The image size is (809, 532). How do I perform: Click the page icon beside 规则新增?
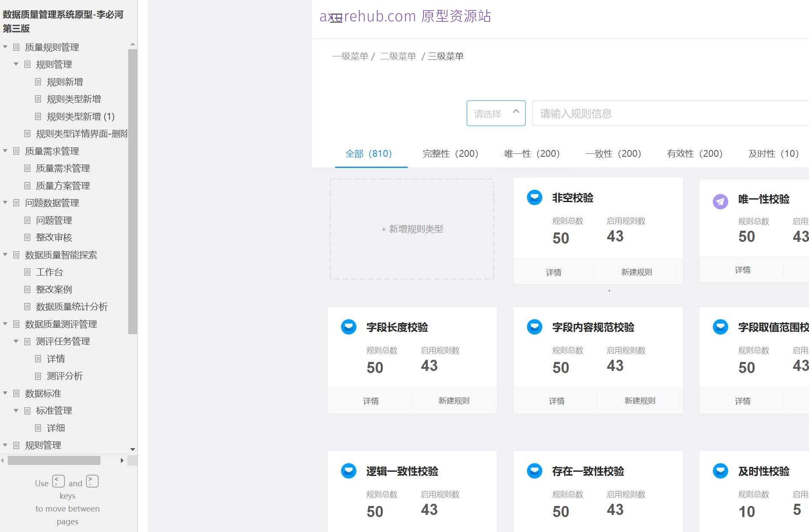(x=38, y=81)
